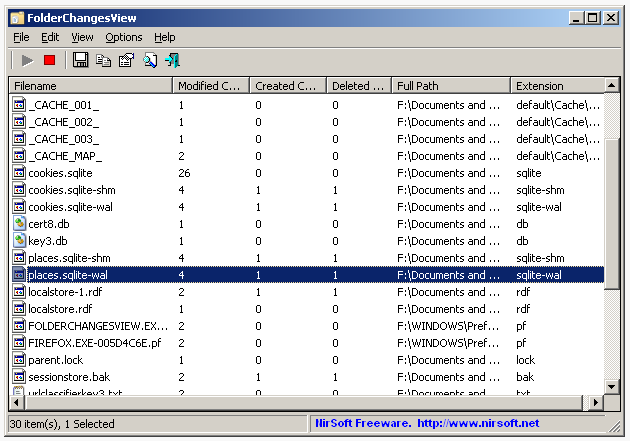The height and width of the screenshot is (441, 630).
Task: Click the database icon beside key3.db
Action: click(x=19, y=241)
